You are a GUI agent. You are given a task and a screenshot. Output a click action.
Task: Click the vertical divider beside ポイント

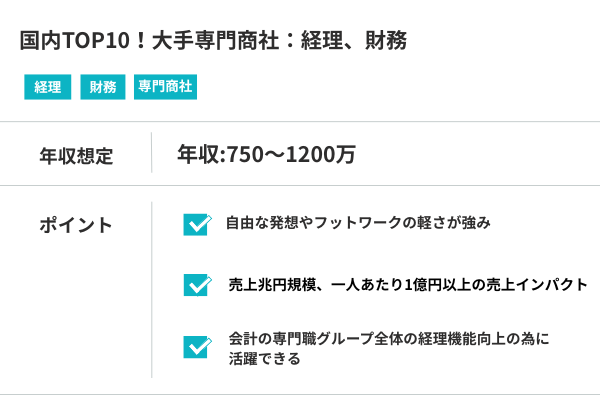click(152, 289)
